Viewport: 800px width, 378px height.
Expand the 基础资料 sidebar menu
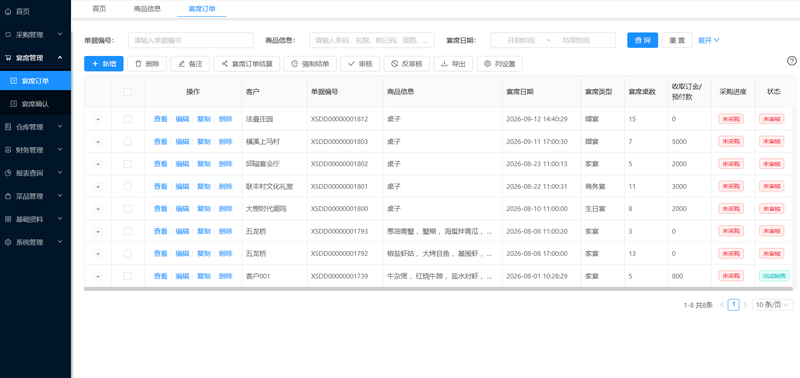[35, 219]
